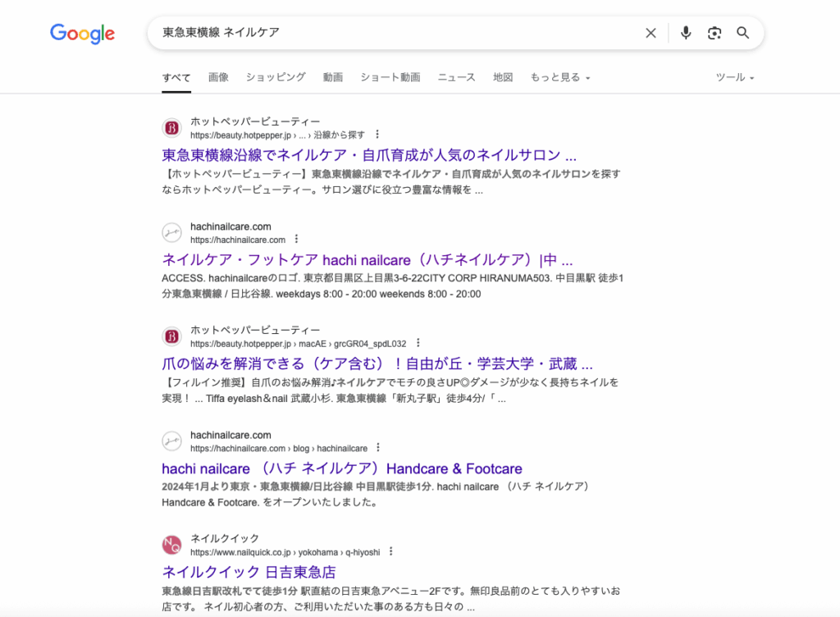840x617 pixels.
Task: Click into the search input field
Action: pyautogui.click(x=394, y=33)
